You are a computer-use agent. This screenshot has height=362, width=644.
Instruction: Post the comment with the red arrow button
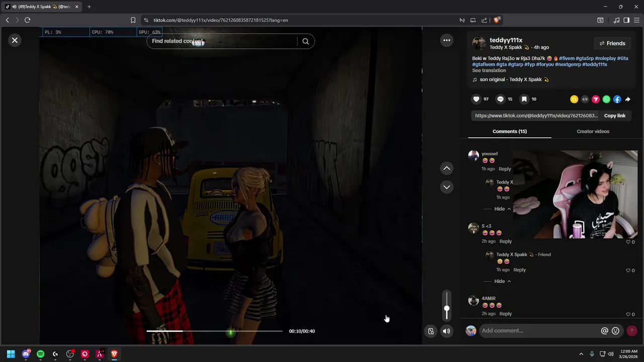pos(632,331)
